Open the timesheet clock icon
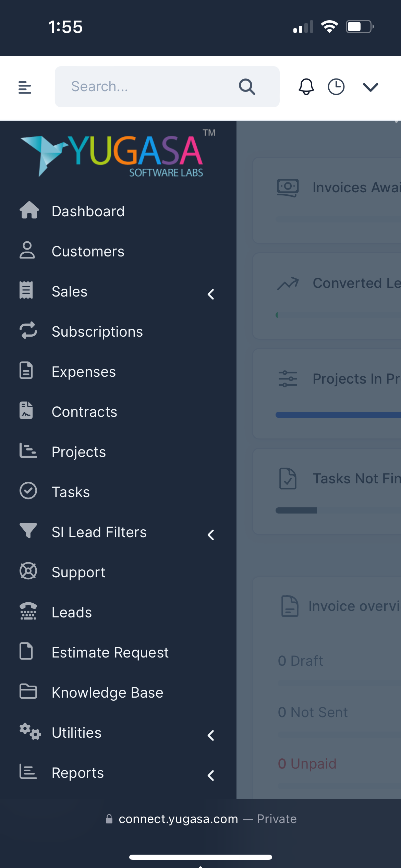401x868 pixels. click(x=336, y=87)
